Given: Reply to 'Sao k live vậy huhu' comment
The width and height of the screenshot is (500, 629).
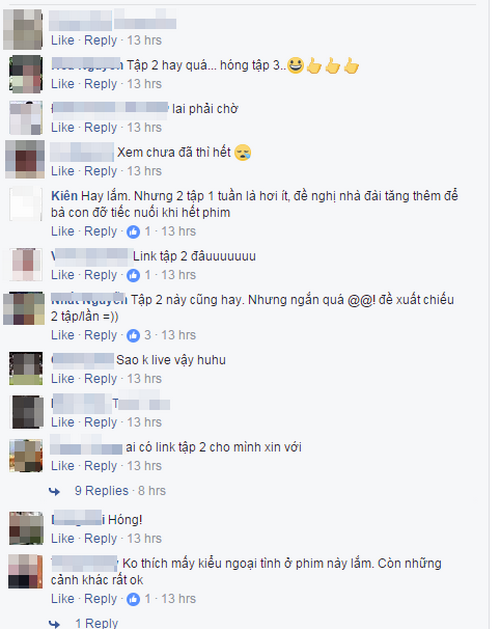Looking at the screenshot, I should pyautogui.click(x=100, y=379).
